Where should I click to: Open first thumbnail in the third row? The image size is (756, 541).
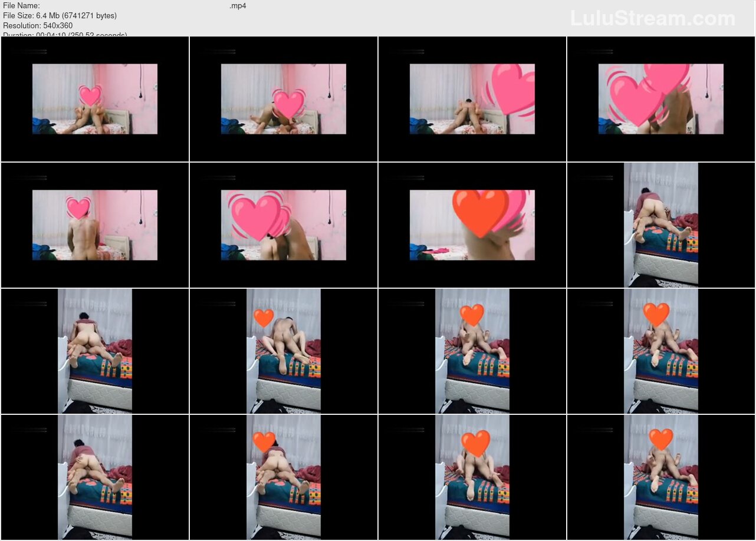[95, 351]
